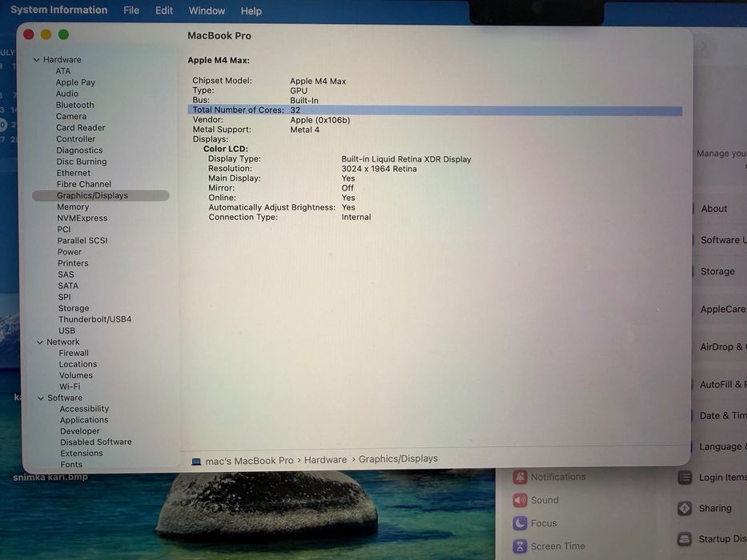Select Camera in sidebar

(71, 117)
